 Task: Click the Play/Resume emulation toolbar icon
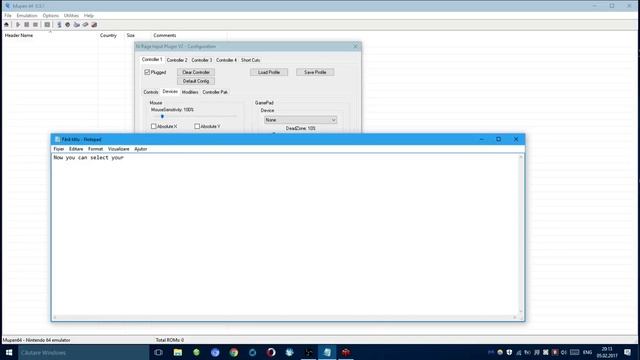(18, 24)
